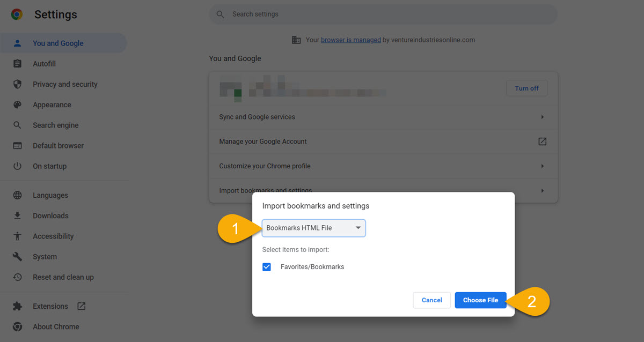Expand Sync and Google services arrow
The image size is (644, 342).
click(x=542, y=117)
